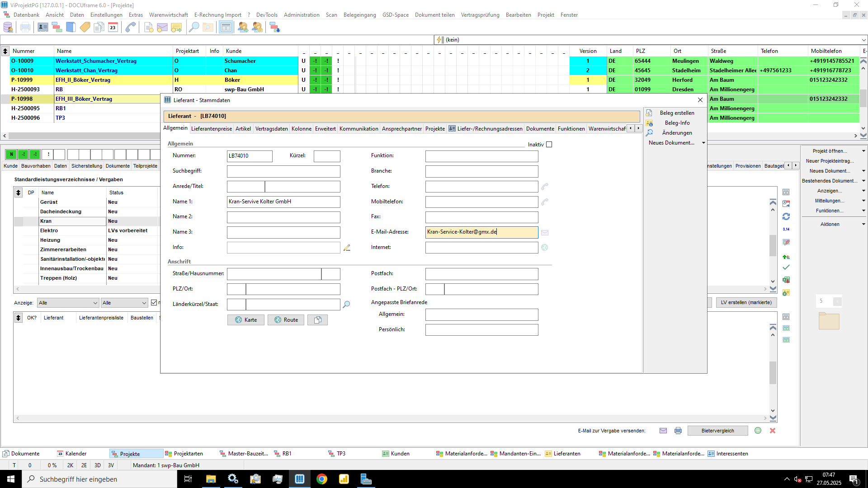Viewport: 868px width, 488px height.
Task: Expand the Funktionen dropdown on right panel
Action: tap(863, 211)
